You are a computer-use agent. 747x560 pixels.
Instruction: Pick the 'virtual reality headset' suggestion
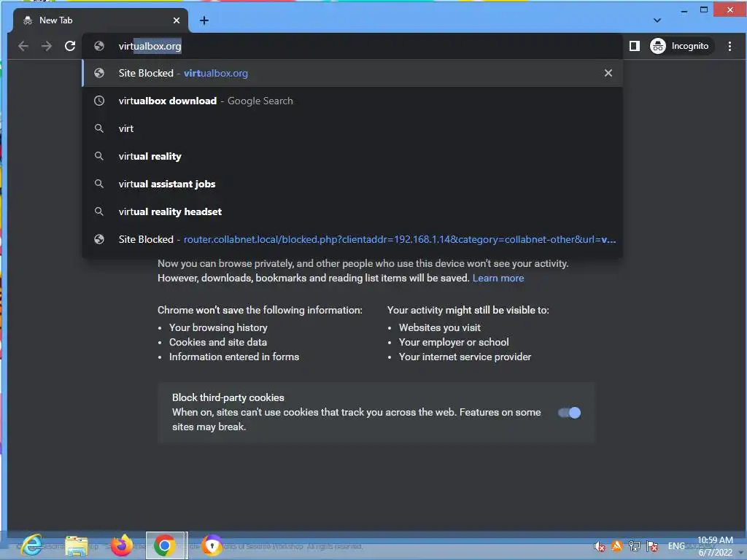pos(352,211)
